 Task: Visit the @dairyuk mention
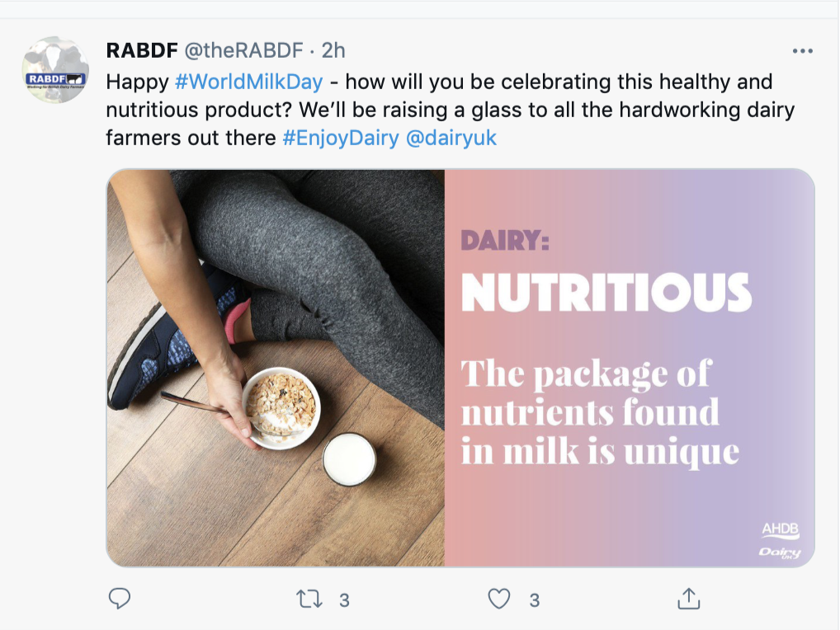click(451, 138)
